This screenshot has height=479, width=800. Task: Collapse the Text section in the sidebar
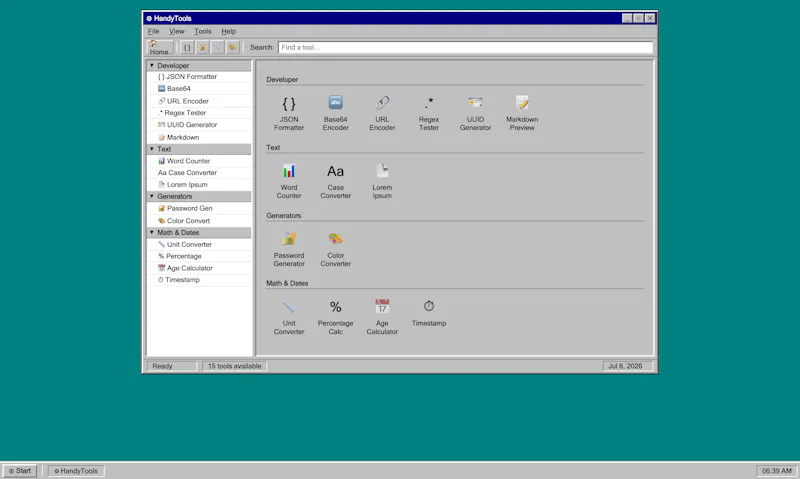pos(199,149)
